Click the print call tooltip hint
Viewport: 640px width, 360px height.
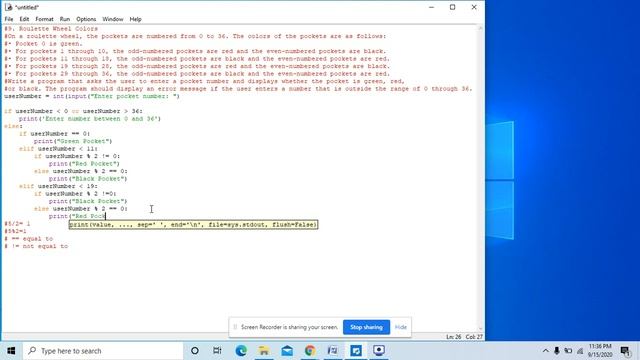pyautogui.click(x=193, y=224)
